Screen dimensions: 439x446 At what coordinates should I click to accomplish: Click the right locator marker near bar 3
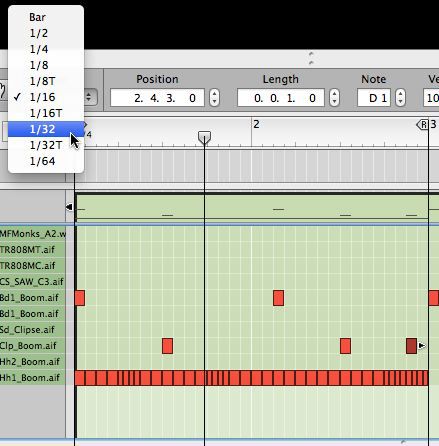(x=423, y=125)
